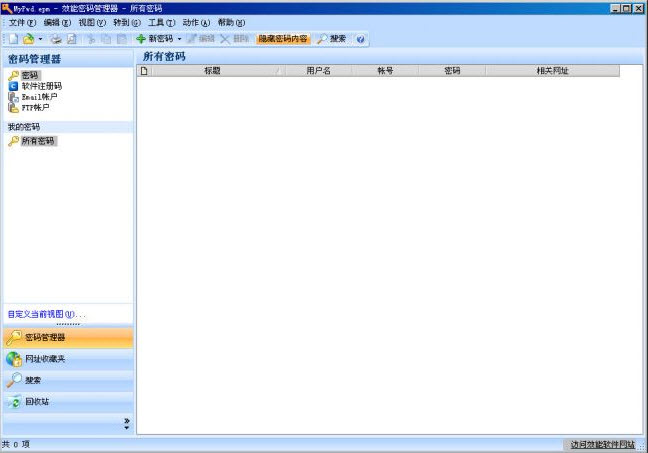Select 软件注册码 in the sidebar
The width and height of the screenshot is (648, 453).
[42, 86]
